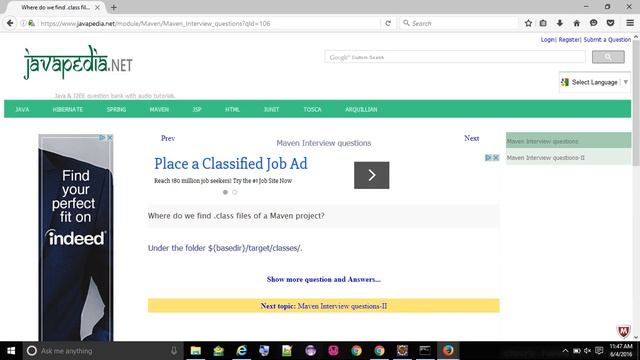Click the Cortana microphone icon
Viewport: 640px width, 360px height.
pyautogui.click(x=174, y=351)
